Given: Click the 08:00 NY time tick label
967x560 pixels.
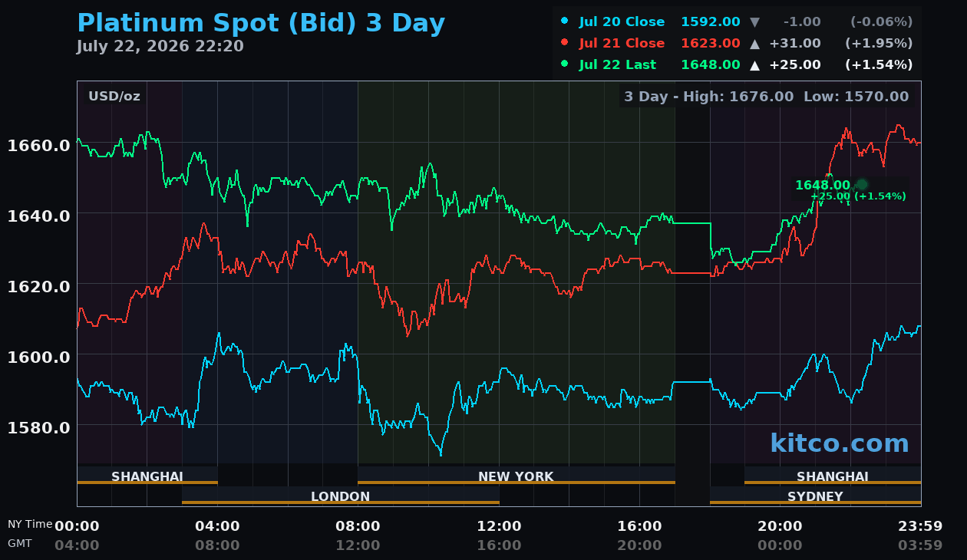Looking at the screenshot, I should pos(358,526).
